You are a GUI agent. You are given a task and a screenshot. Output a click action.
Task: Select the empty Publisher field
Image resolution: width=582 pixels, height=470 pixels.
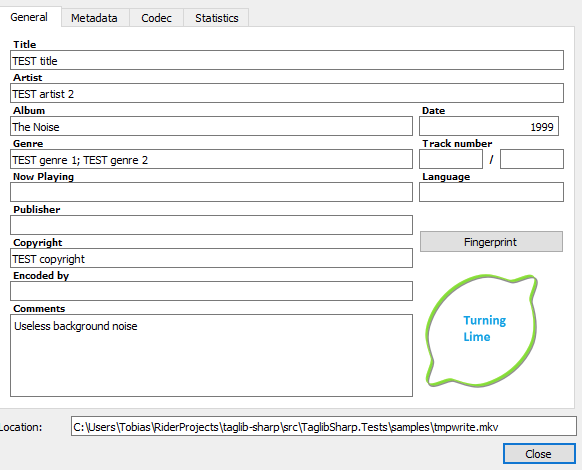click(x=211, y=225)
